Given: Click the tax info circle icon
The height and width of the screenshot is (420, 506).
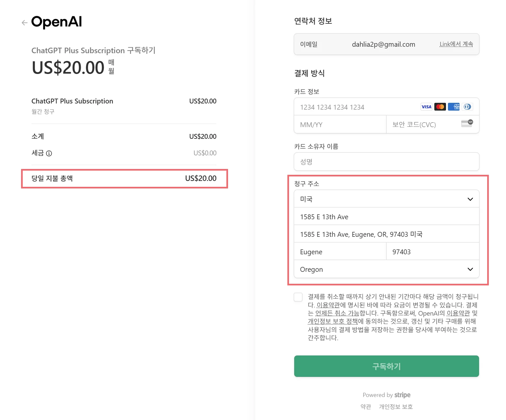Looking at the screenshot, I should pyautogui.click(x=49, y=153).
